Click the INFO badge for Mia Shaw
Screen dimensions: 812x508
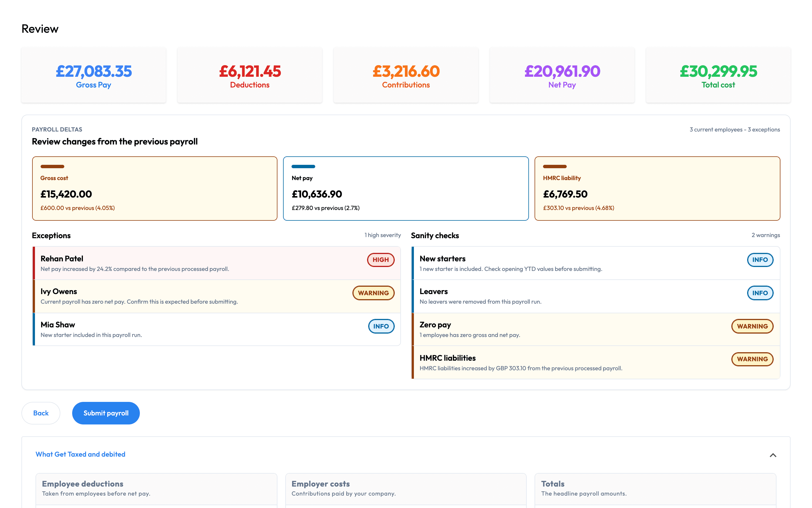(381, 326)
